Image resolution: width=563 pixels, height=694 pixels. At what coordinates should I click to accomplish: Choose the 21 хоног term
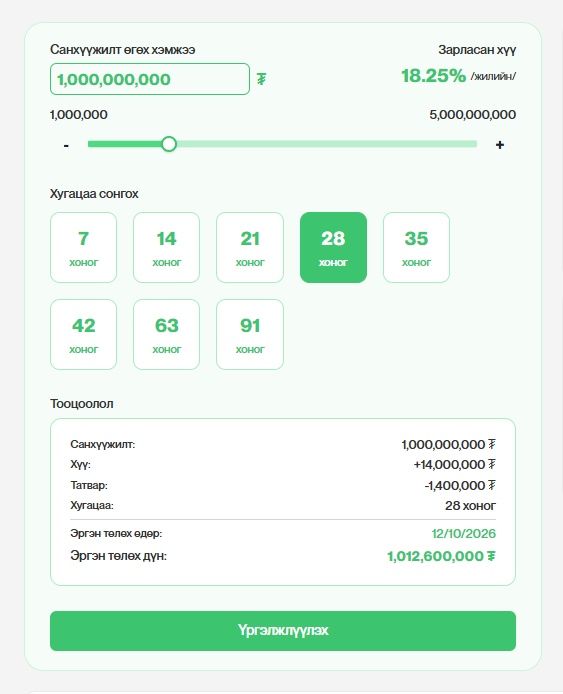tap(250, 247)
